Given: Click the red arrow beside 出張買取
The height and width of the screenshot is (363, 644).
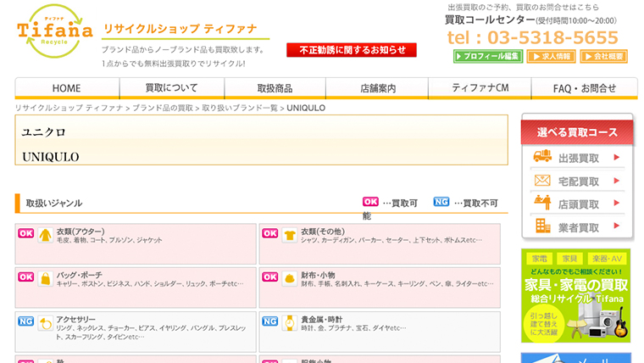Looking at the screenshot, I should click(x=616, y=157).
